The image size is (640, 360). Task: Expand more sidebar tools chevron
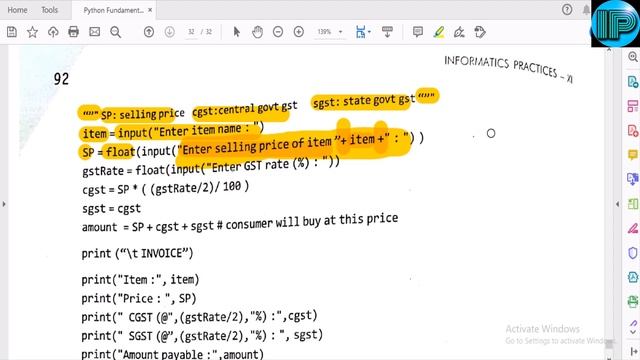633,332
